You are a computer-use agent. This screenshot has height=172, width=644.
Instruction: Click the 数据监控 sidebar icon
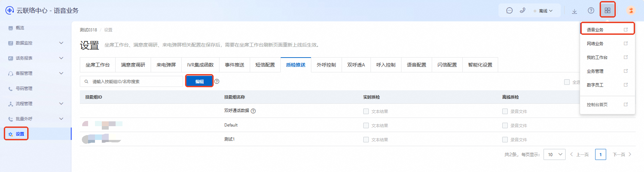click(x=11, y=43)
